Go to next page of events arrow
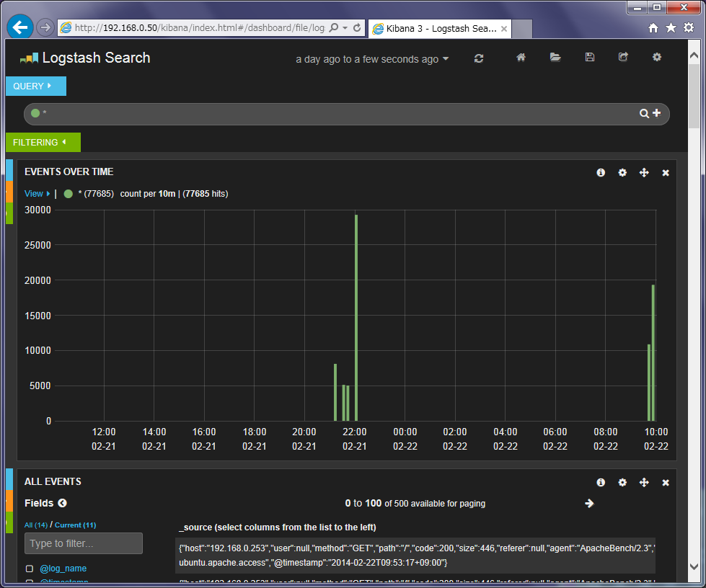 (x=589, y=504)
